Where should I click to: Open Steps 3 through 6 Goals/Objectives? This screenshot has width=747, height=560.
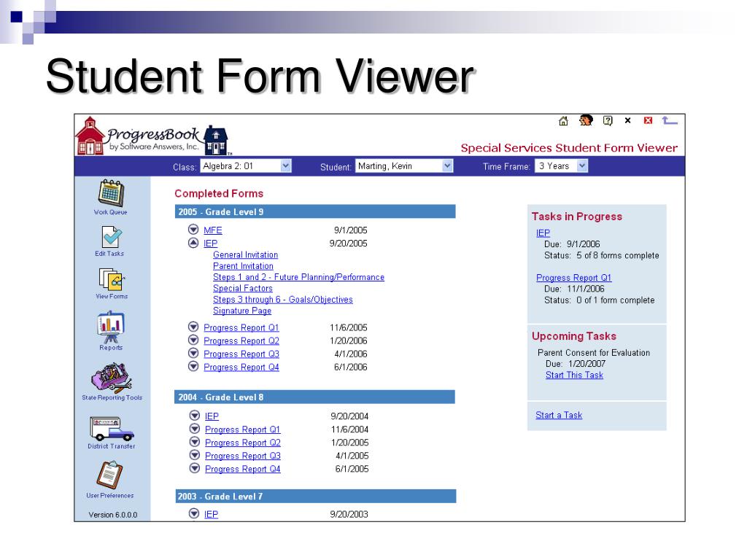pos(282,300)
